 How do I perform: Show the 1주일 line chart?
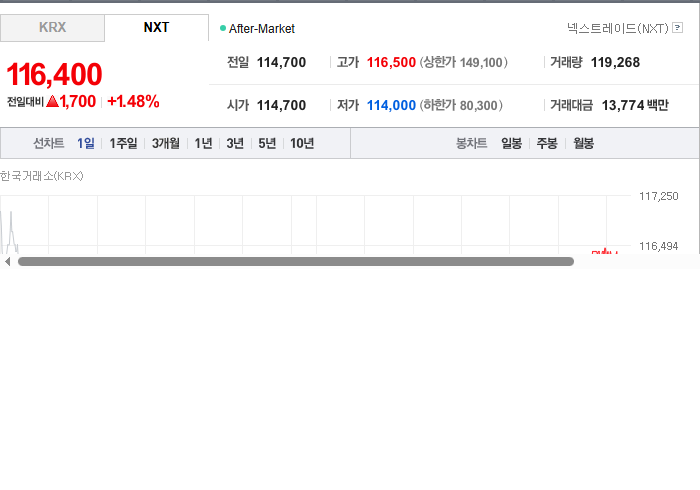pos(123,143)
